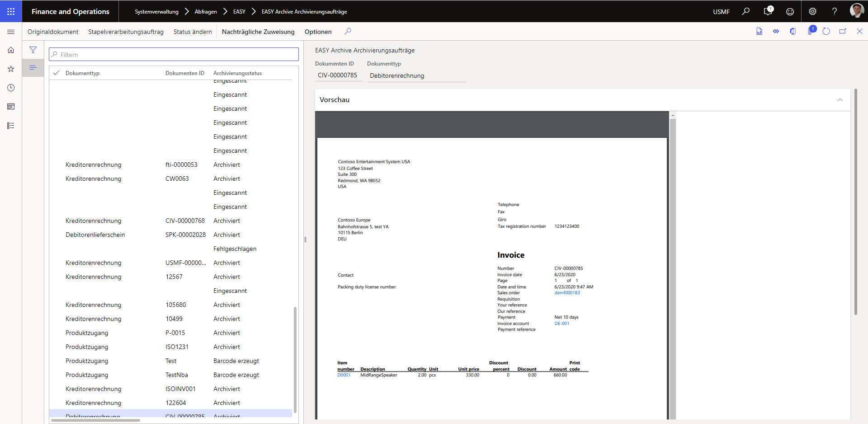868x424 pixels.
Task: Open the app launcher waffle menu
Action: [11, 11]
